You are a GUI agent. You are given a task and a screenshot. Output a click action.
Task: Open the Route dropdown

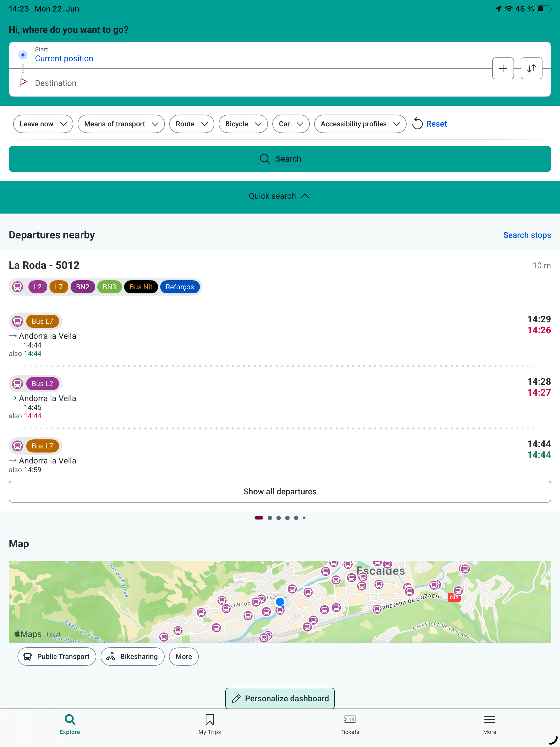coord(191,124)
